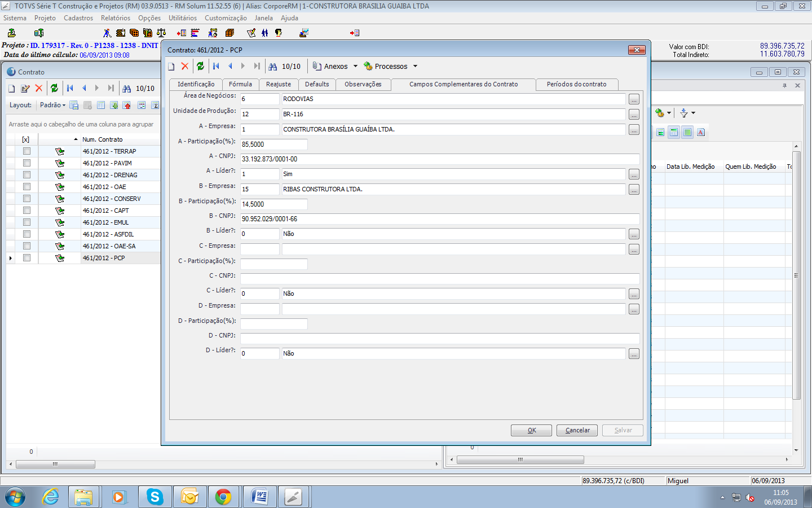This screenshot has width=812, height=508.
Task: Click binoculars icon in Contrato window toolbar
Action: (x=127, y=89)
